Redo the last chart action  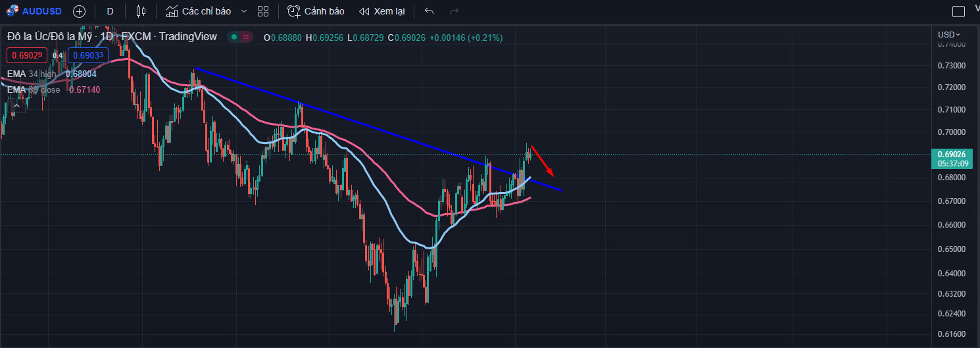pos(453,11)
